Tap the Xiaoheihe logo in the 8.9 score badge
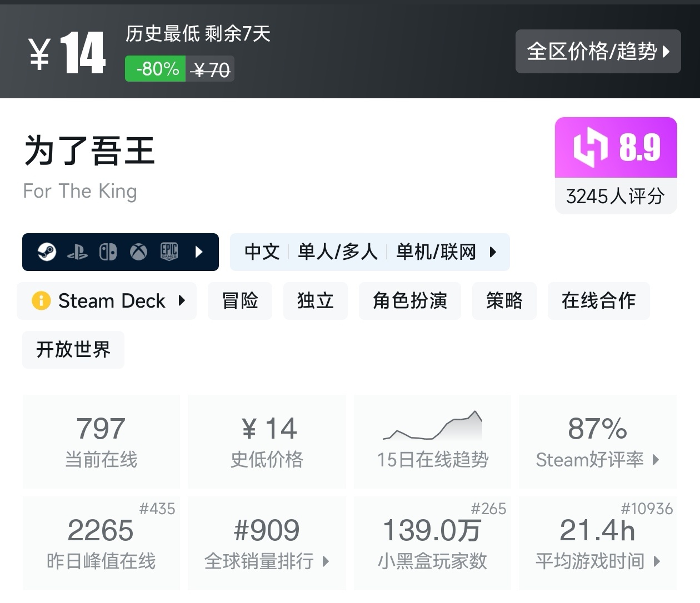The height and width of the screenshot is (603, 700). (x=590, y=148)
